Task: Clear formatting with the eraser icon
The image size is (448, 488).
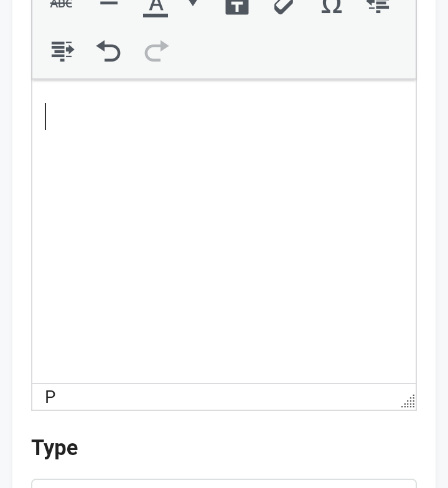Action: click(284, 6)
